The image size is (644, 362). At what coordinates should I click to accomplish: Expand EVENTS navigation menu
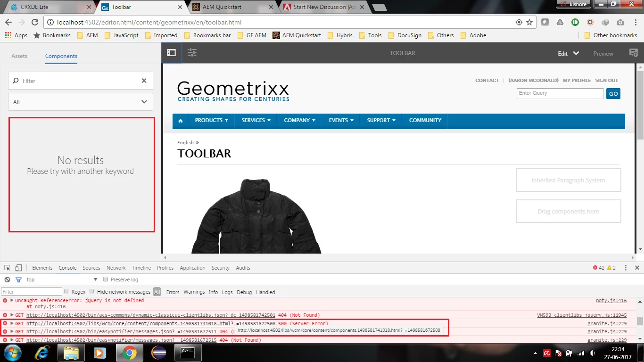click(341, 121)
